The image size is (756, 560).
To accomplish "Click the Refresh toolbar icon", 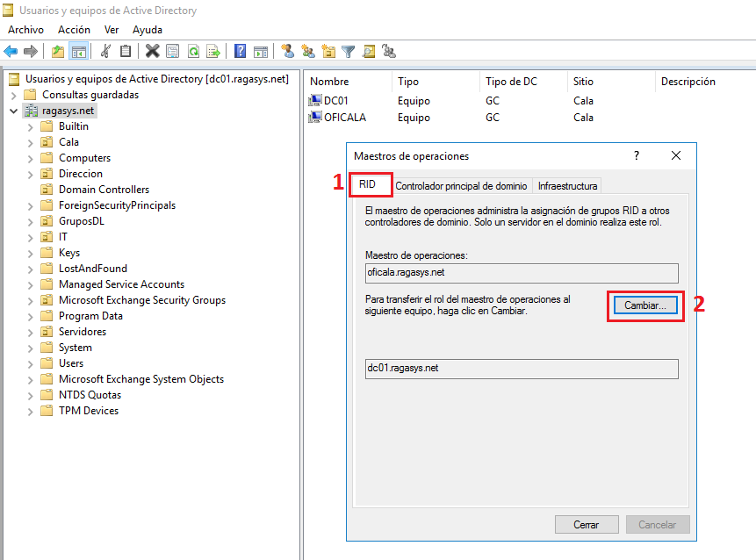I will click(193, 51).
